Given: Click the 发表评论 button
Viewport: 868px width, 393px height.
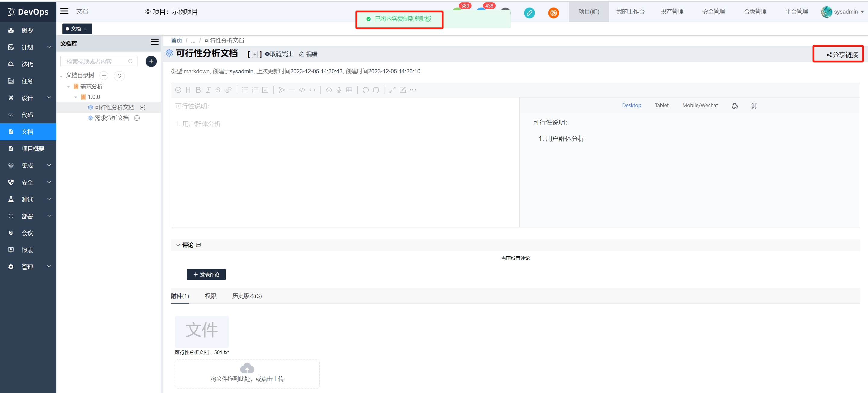Looking at the screenshot, I should (206, 274).
